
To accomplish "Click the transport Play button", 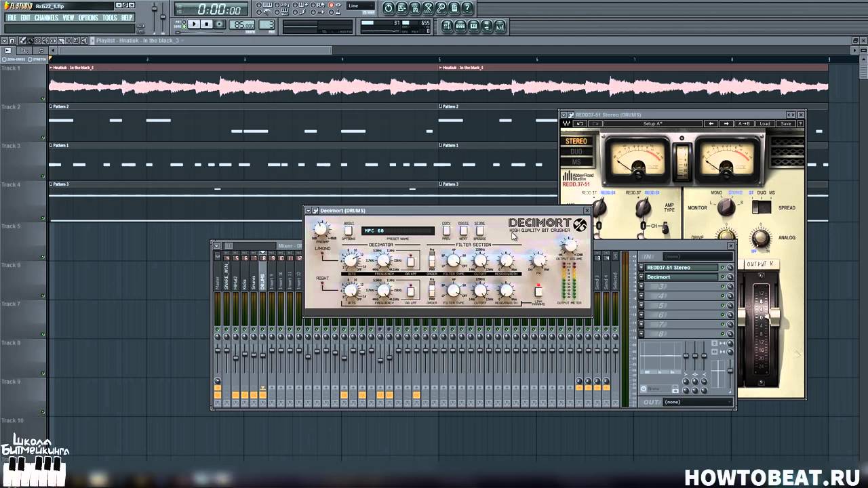I will click(x=193, y=24).
